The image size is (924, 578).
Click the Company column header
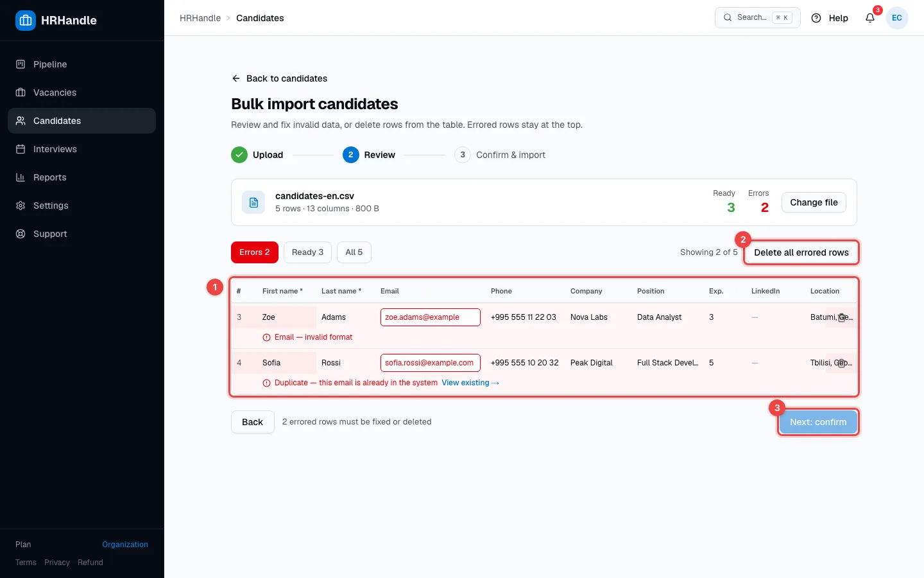coord(586,291)
